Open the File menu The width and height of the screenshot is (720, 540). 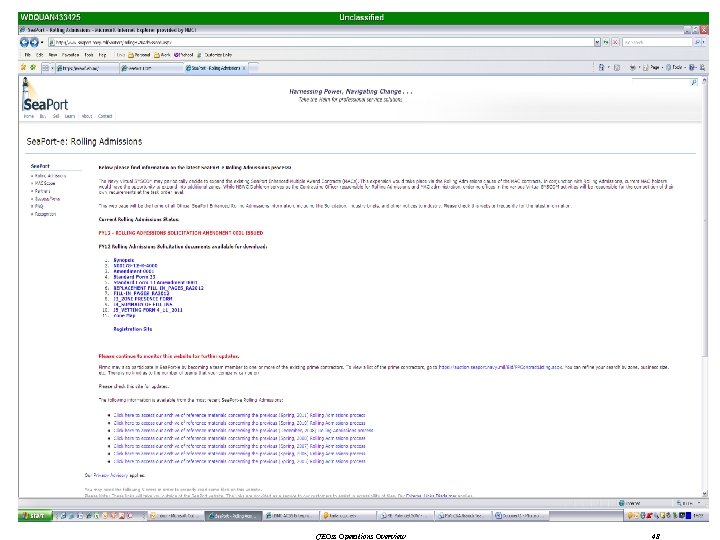28,55
